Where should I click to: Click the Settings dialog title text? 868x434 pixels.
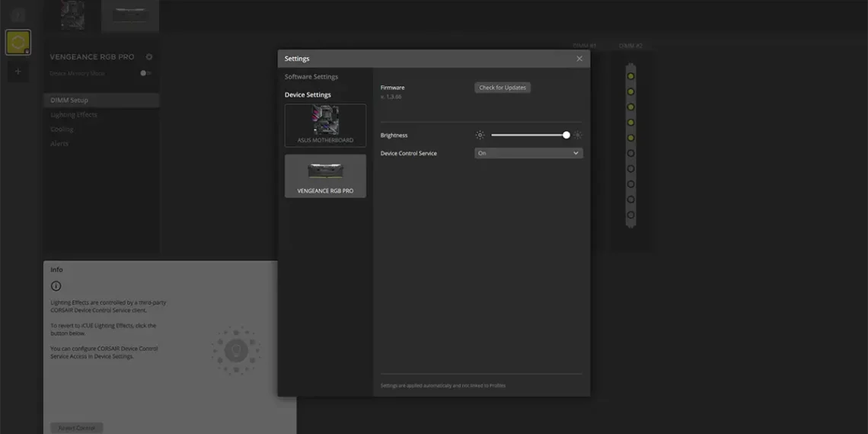click(x=297, y=59)
